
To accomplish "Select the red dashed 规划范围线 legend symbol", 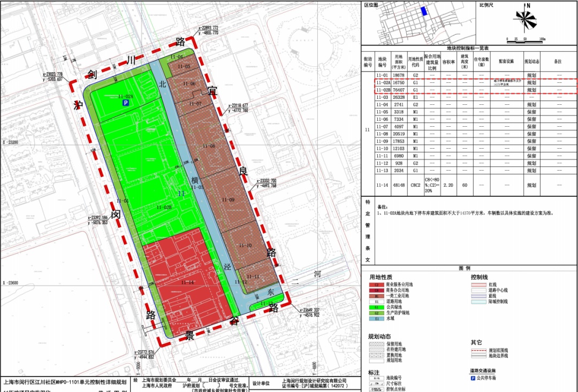I will point(480,350).
